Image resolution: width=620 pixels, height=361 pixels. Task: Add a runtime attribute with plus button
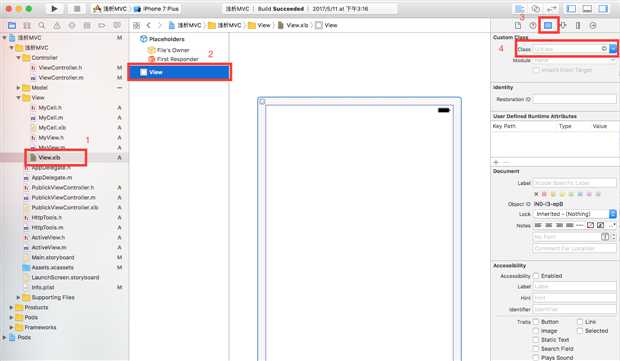(496, 162)
